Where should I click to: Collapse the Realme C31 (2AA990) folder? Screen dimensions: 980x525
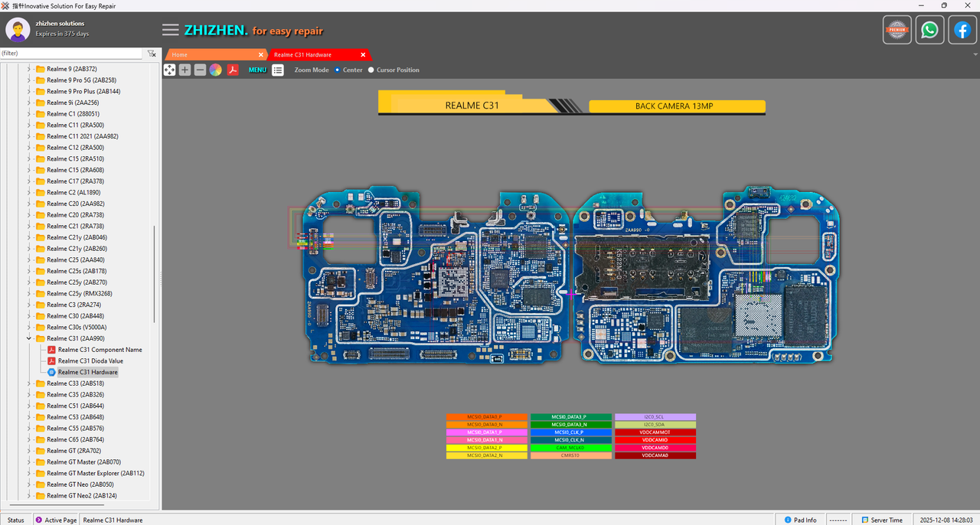point(29,338)
